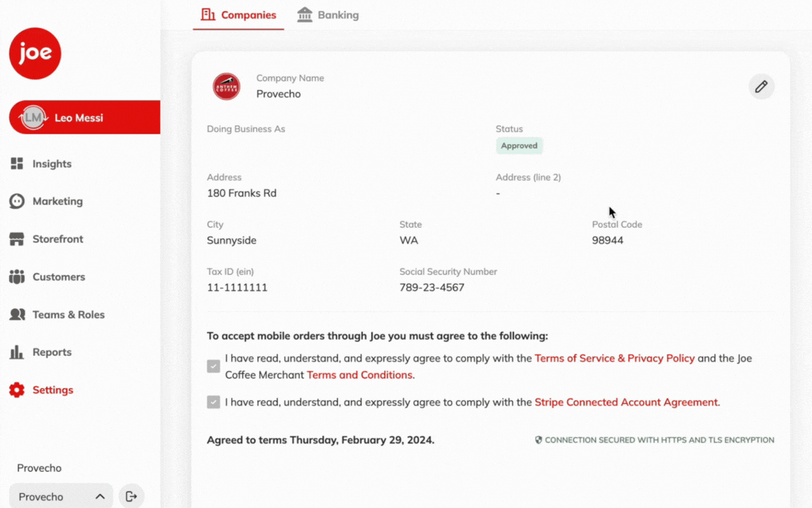
Task: Open the Marketing menu item
Action: [58, 201]
